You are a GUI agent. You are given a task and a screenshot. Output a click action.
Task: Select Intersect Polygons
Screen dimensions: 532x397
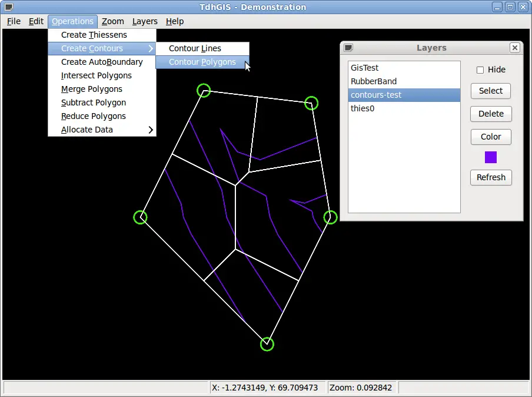coord(102,76)
